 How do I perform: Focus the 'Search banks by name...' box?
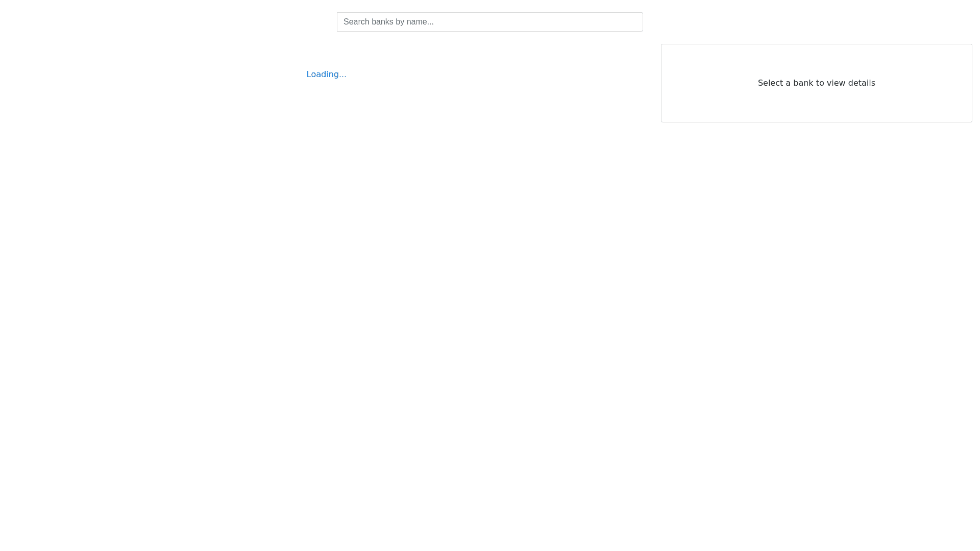click(x=489, y=22)
